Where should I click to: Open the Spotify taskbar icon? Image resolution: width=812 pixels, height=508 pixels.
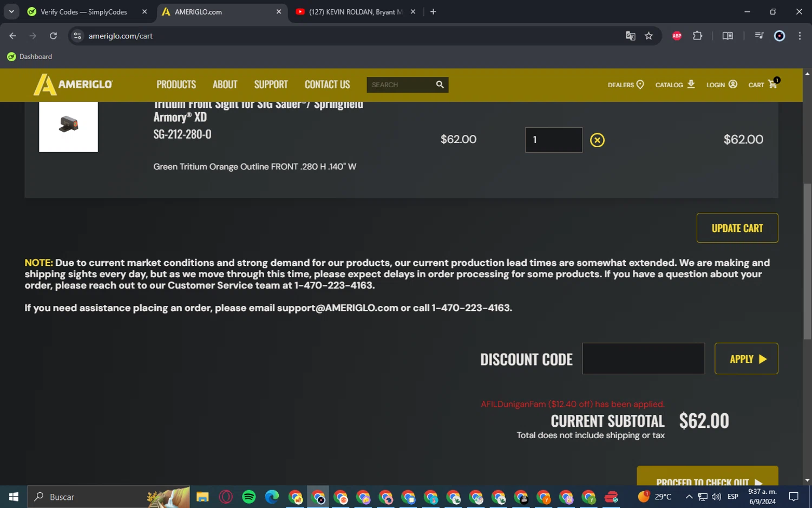pos(249,497)
